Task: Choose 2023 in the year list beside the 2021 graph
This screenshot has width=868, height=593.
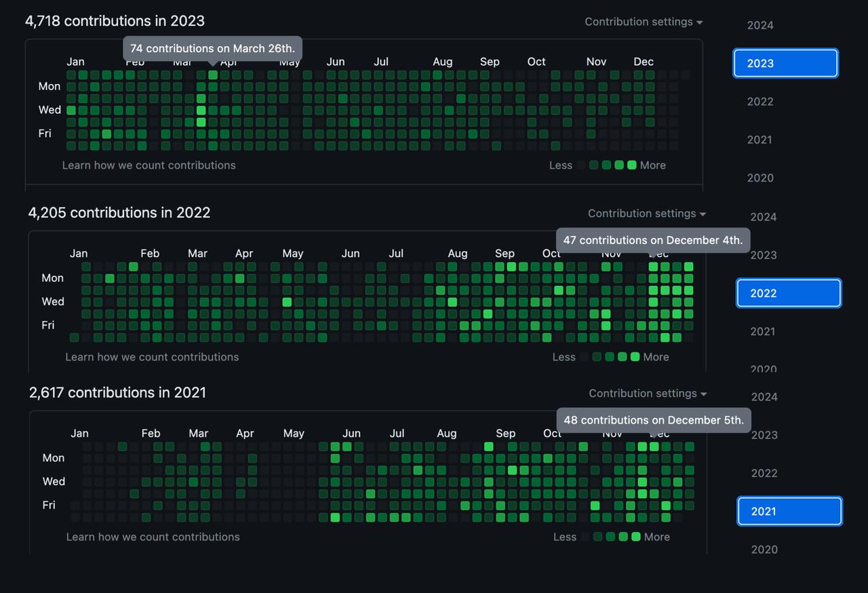Action: coord(764,435)
